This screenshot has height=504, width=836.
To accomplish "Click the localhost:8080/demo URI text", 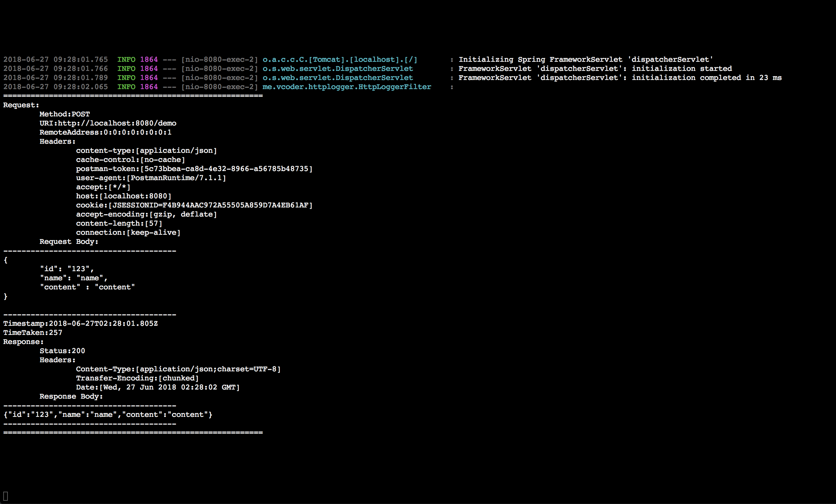I will click(117, 123).
